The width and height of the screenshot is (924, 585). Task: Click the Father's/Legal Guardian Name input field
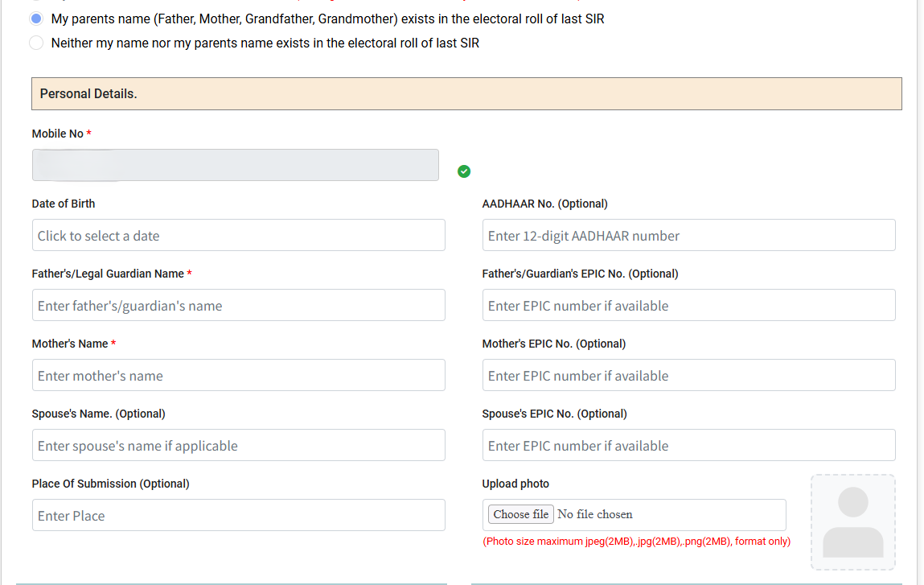238,305
